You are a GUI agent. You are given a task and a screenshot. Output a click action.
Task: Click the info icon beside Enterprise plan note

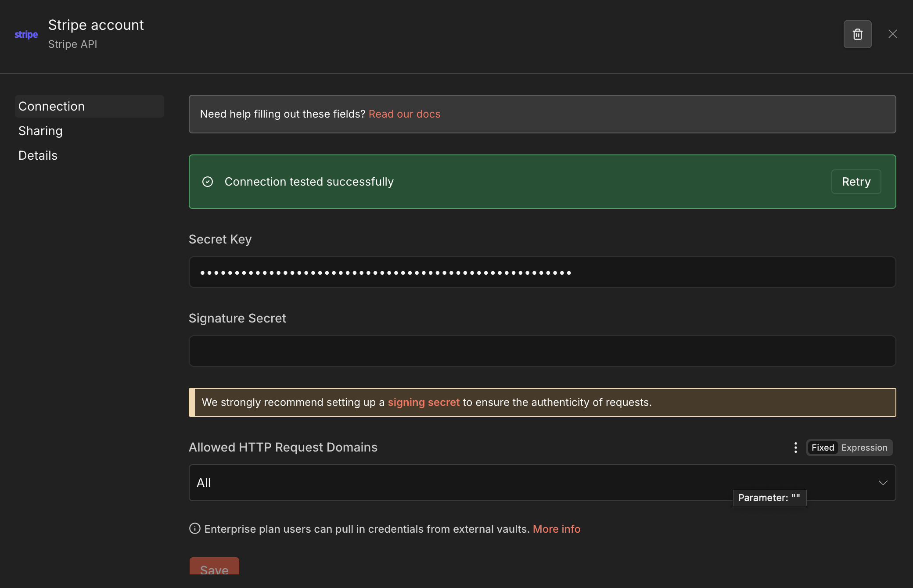pos(194,528)
